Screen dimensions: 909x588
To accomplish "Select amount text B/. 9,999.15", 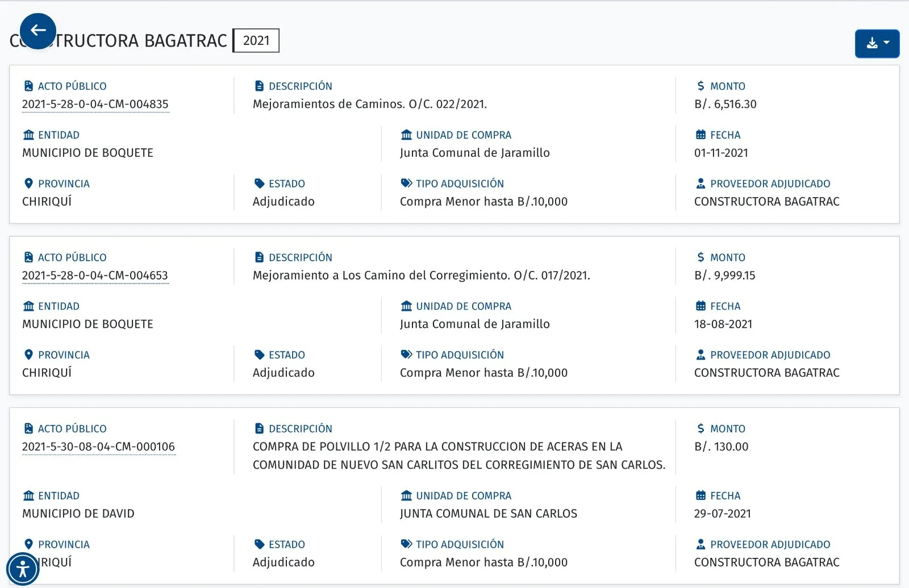I will [x=725, y=276].
